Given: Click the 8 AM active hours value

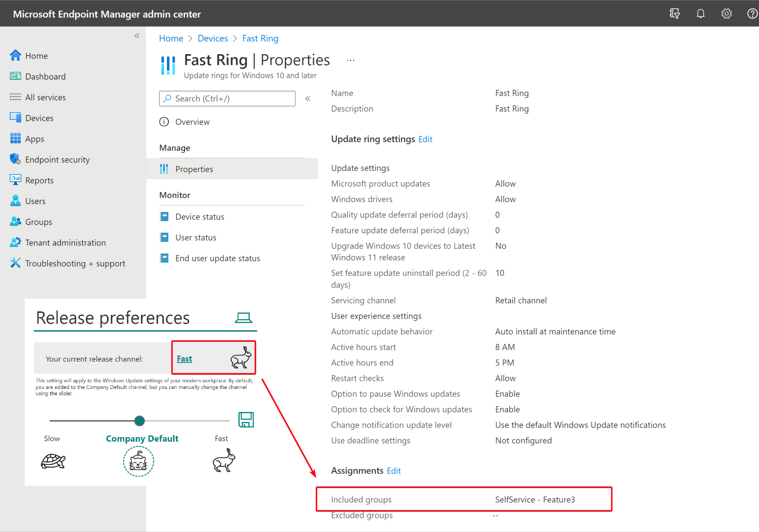Looking at the screenshot, I should (505, 347).
